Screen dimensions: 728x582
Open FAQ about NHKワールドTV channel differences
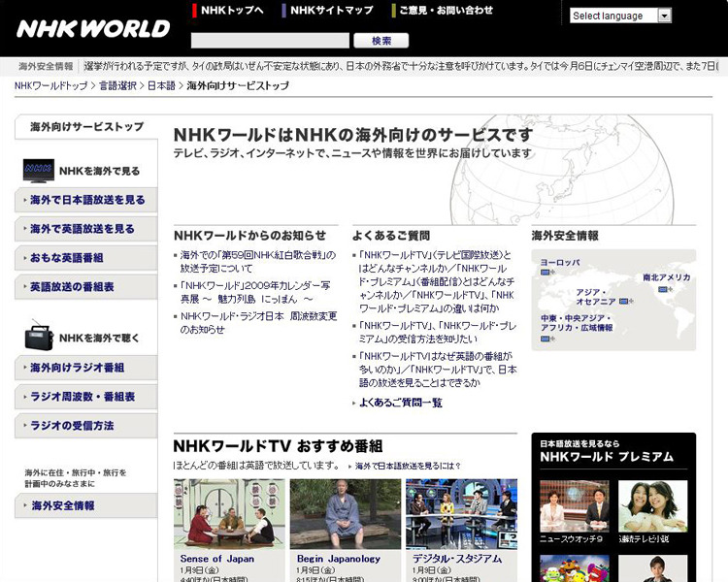[437, 281]
